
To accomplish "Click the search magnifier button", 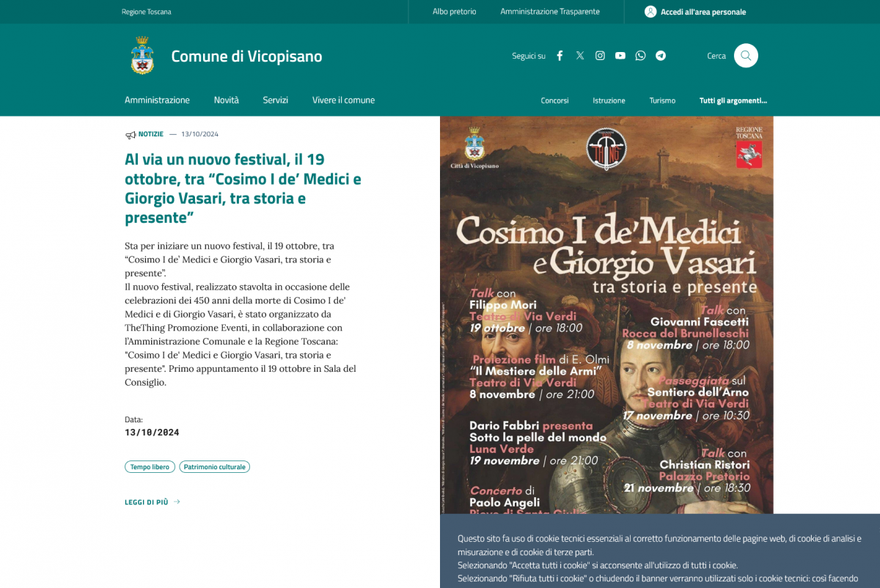I will coord(746,56).
